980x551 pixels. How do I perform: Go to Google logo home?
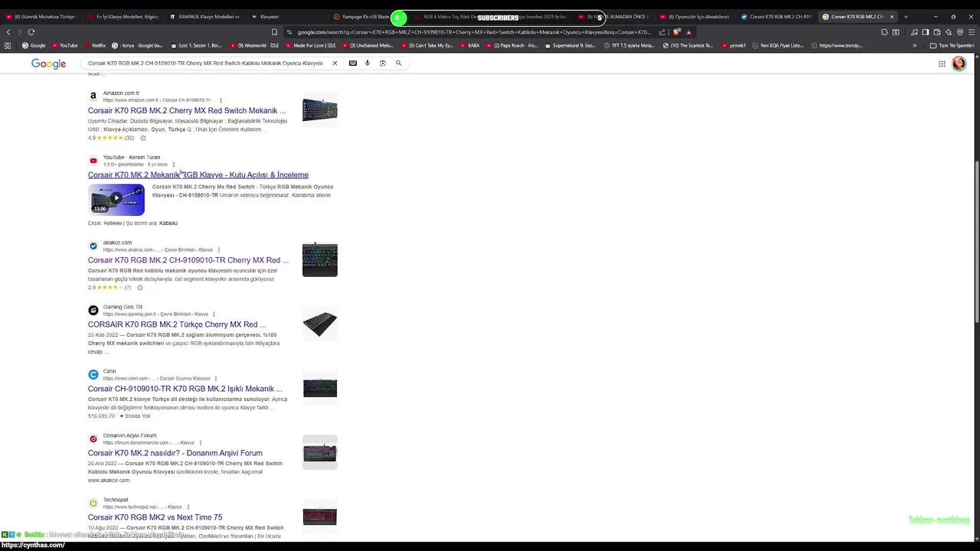tap(49, 64)
